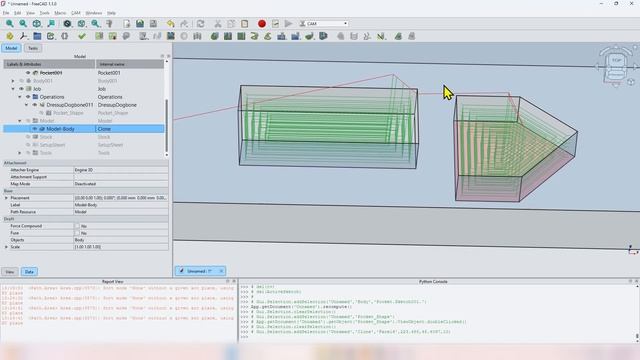Open the macros dialog icon
The image size is (640, 360).
[x=276, y=24]
